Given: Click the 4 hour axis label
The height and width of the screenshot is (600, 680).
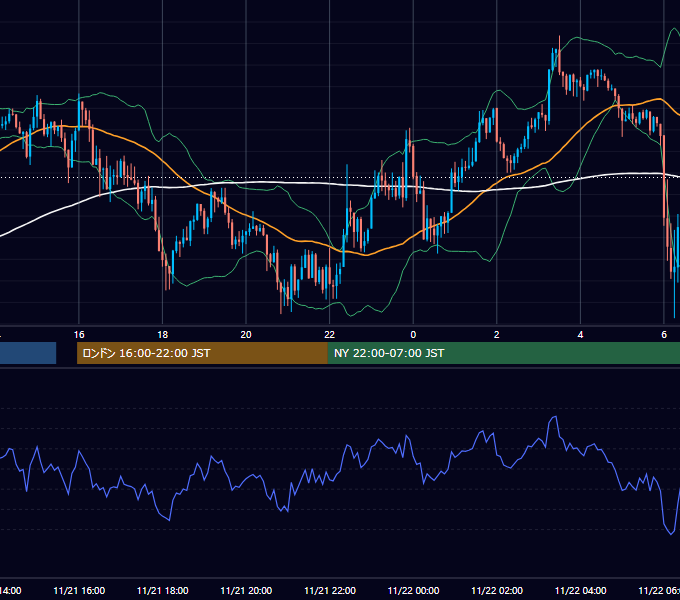Looking at the screenshot, I should coord(580,335).
